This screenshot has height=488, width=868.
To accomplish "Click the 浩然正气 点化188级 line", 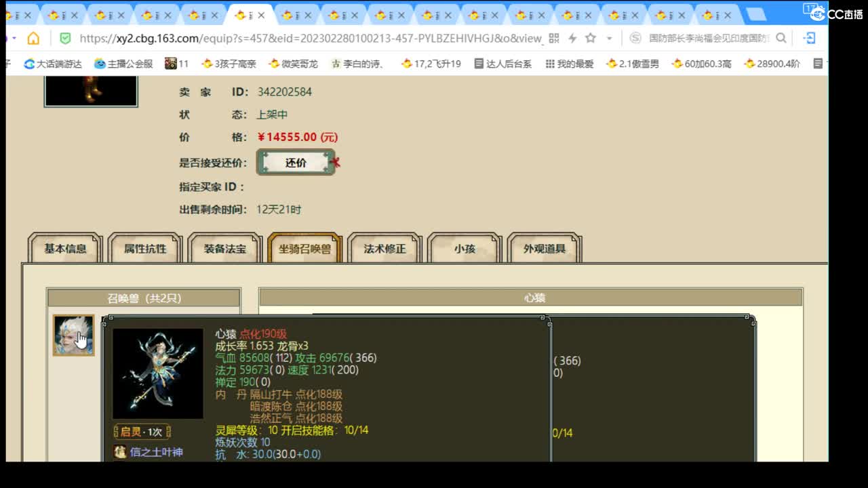I will tap(296, 418).
